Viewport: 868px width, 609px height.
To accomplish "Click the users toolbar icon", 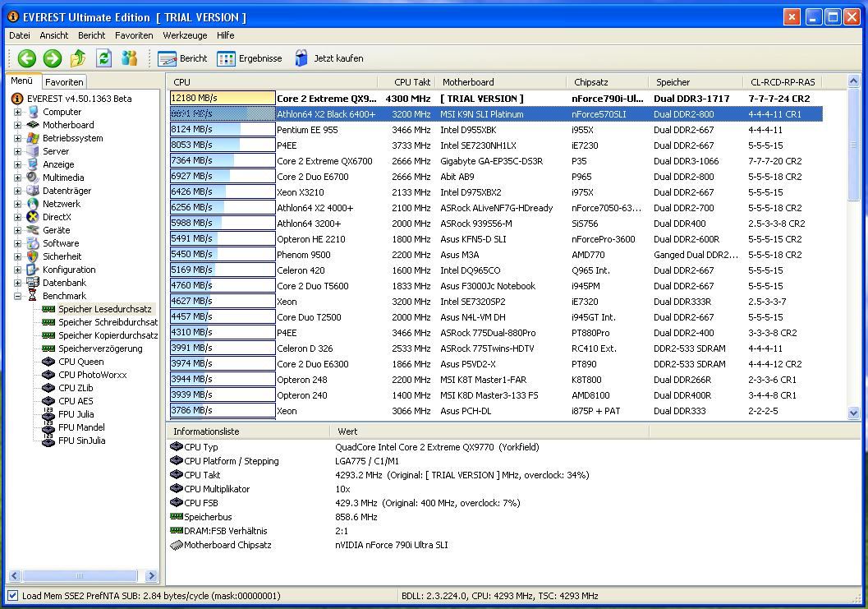I will pos(129,58).
